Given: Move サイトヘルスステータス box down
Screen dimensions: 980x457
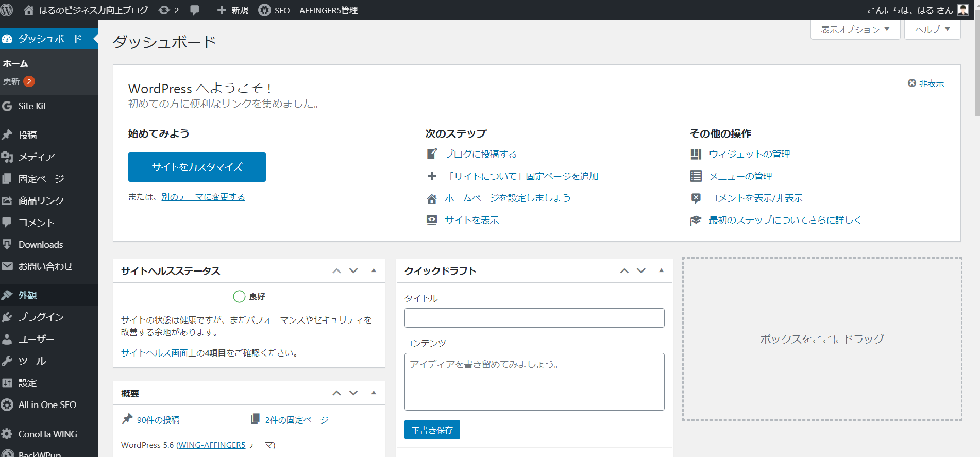Looking at the screenshot, I should click(x=353, y=271).
